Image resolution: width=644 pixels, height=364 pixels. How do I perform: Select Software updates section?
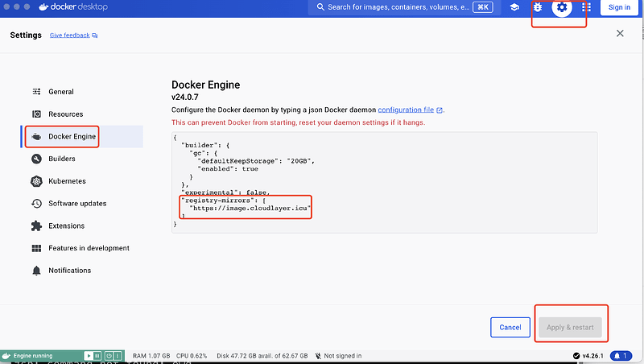coord(82,204)
